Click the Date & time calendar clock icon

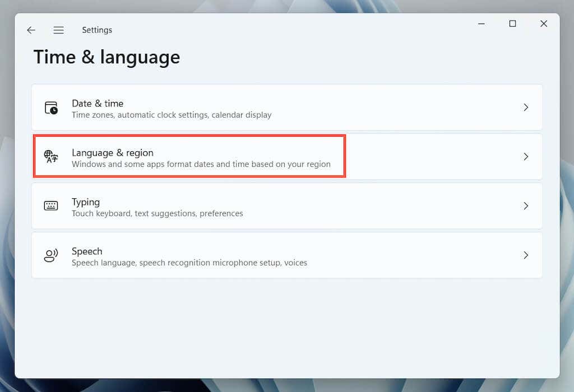(51, 108)
